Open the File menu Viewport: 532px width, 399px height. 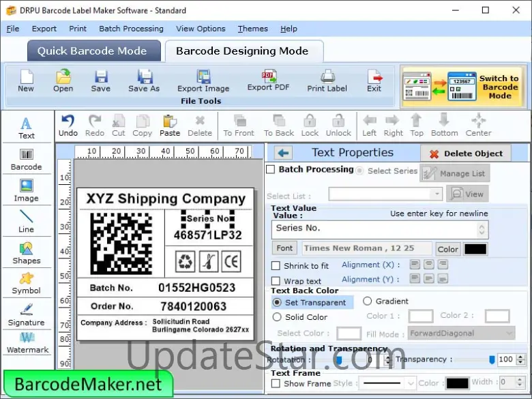[13, 29]
